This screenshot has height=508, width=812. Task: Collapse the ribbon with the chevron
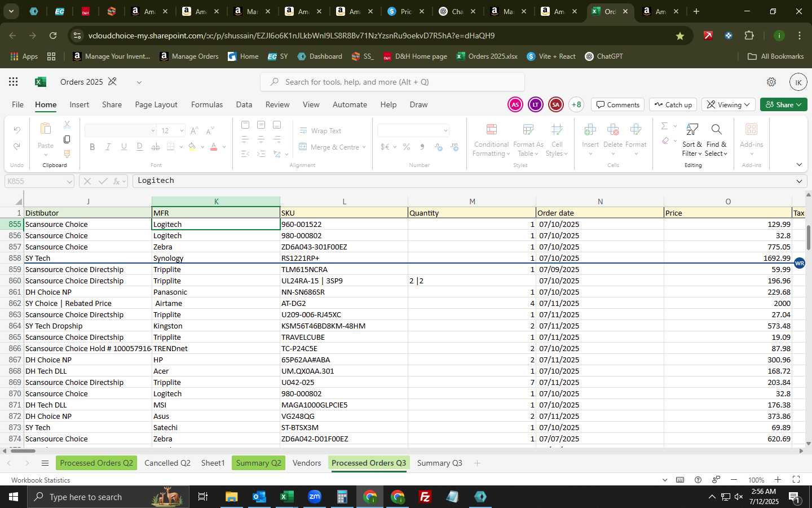pyautogui.click(x=799, y=165)
